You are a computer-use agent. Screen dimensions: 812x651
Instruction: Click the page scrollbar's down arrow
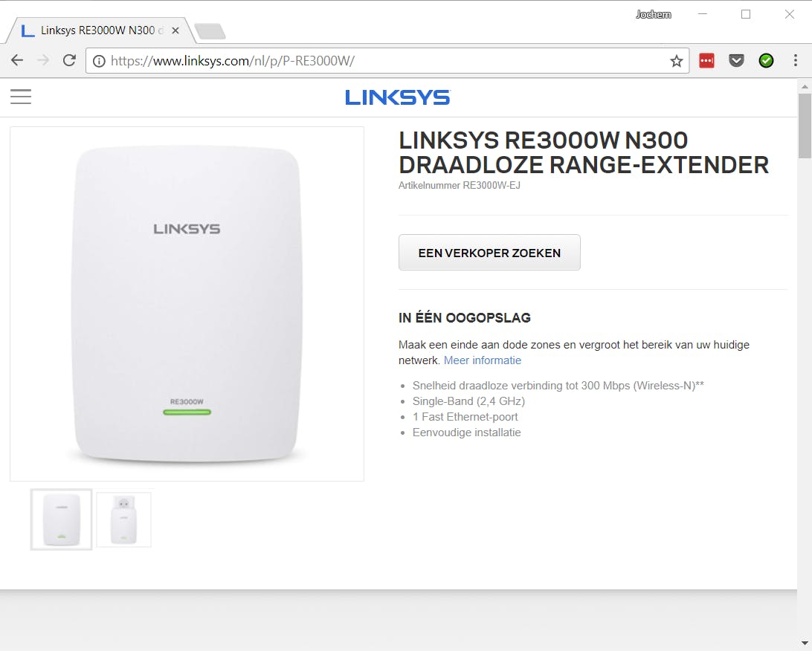pyautogui.click(x=805, y=643)
